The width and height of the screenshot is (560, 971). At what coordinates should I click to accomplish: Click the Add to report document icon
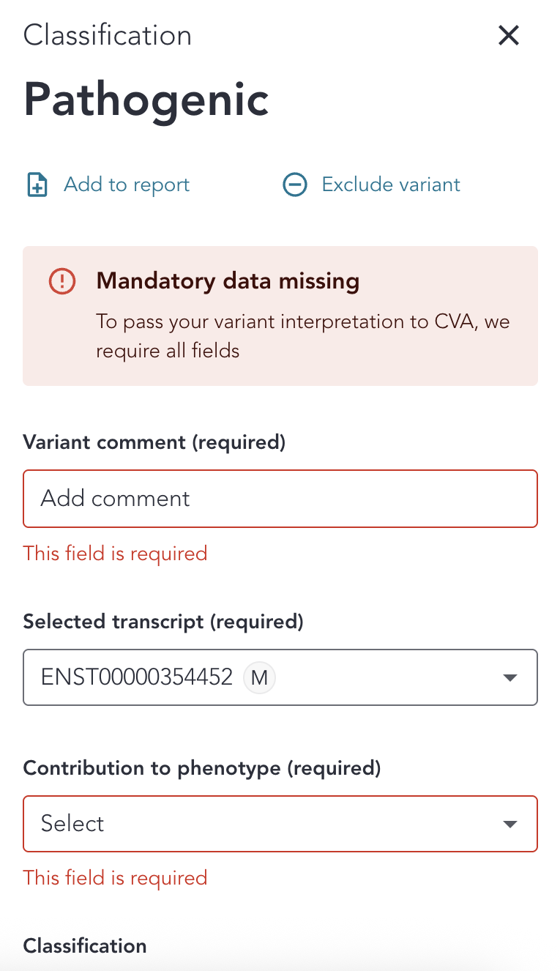(x=37, y=185)
